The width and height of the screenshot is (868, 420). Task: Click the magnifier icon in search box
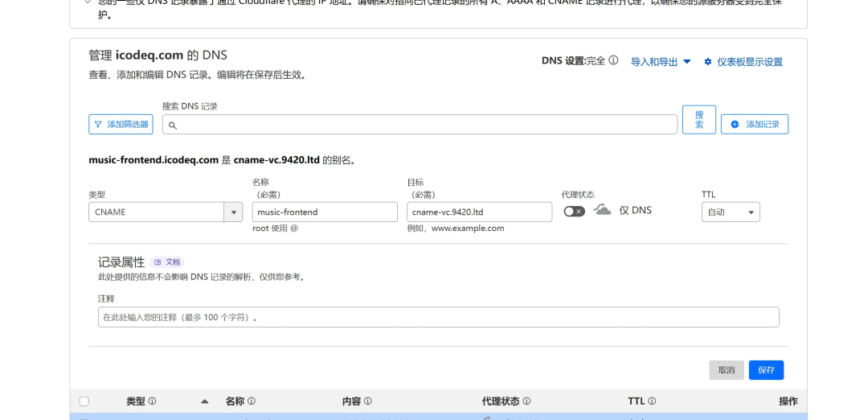(x=172, y=126)
